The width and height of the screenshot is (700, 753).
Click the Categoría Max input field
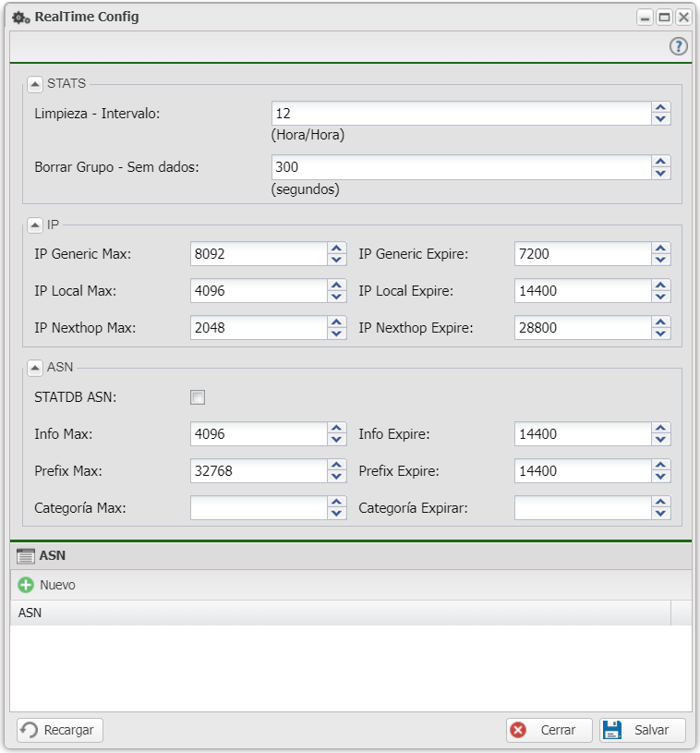(x=258, y=508)
